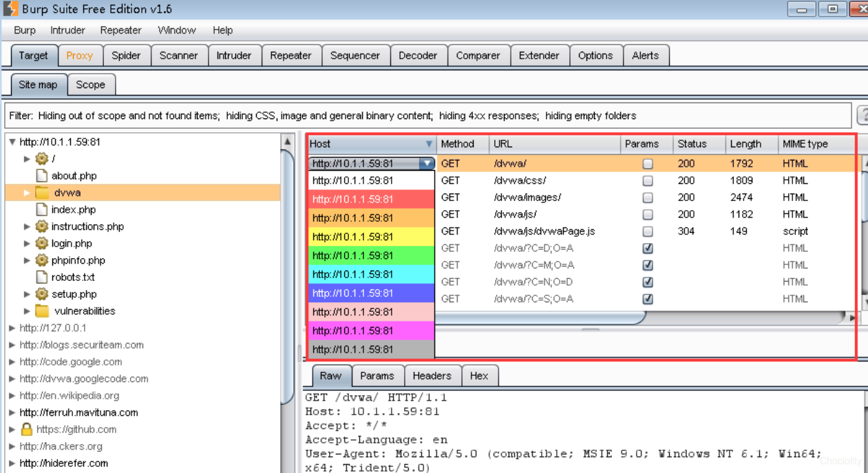Tick the Params checkbox for /dvwa/images/ row
Screen dimensions: 868x473
[647, 198]
